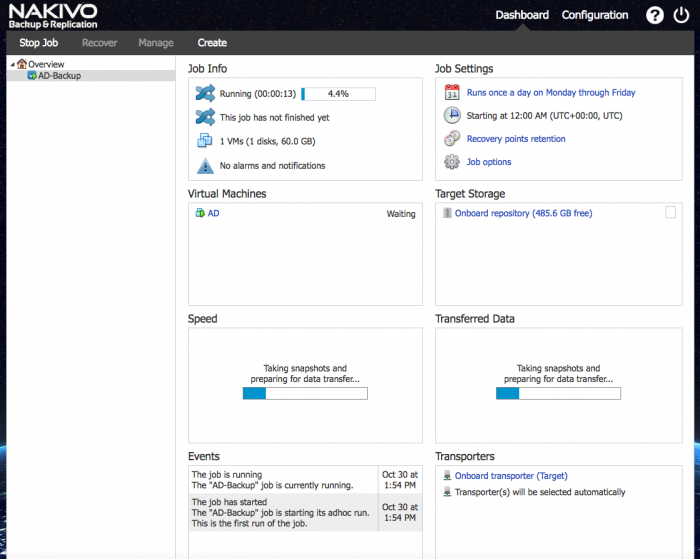Click the automatic transporter selection icon
Screen dimensions: 700x559
[447, 492]
